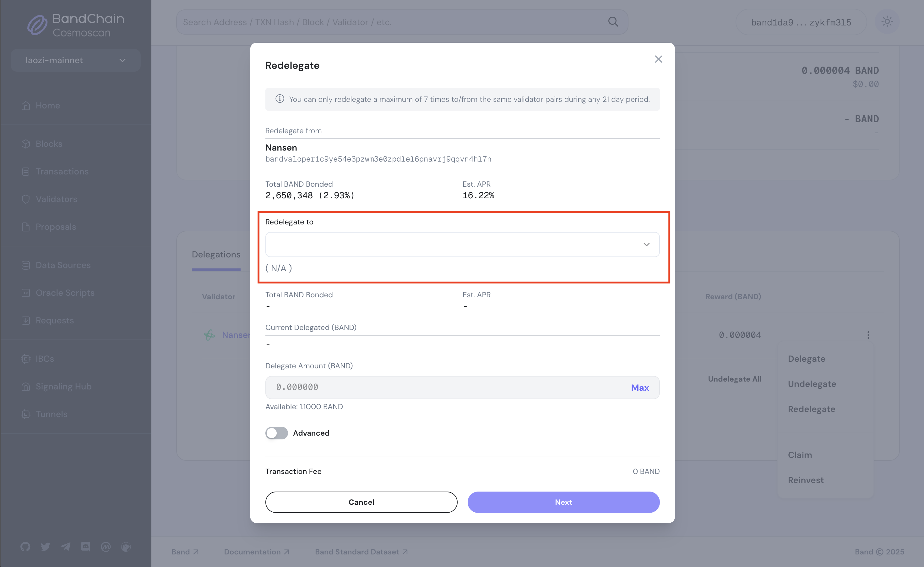
Task: Choose Reinvest from the context menu
Action: click(806, 480)
